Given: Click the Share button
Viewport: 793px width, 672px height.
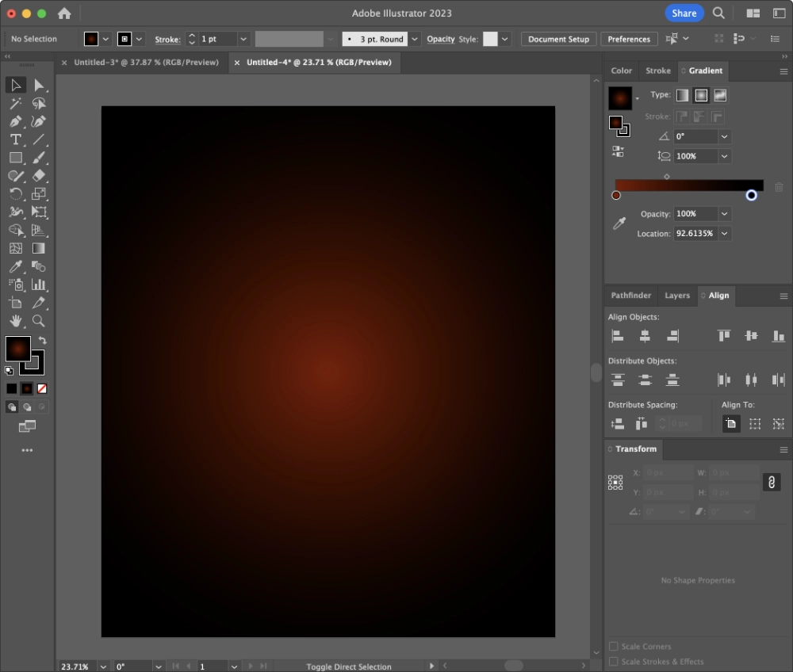Looking at the screenshot, I should pos(684,13).
